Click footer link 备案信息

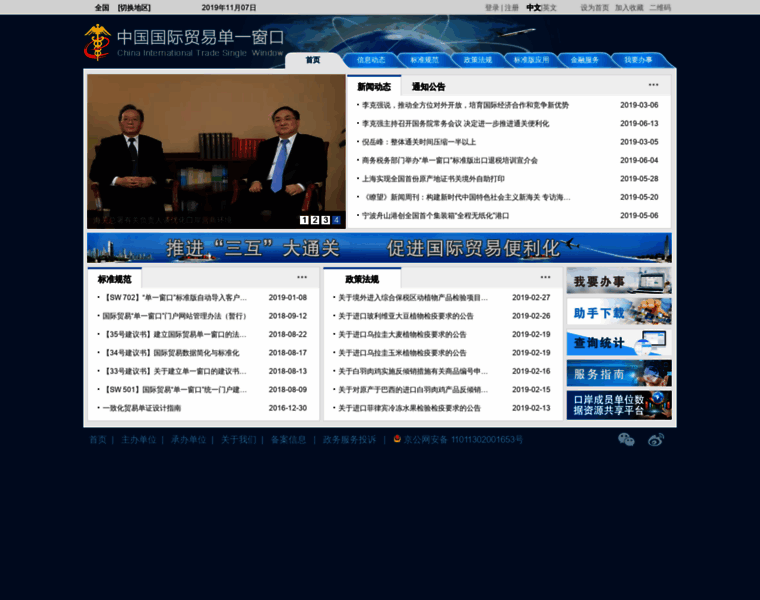click(x=288, y=440)
